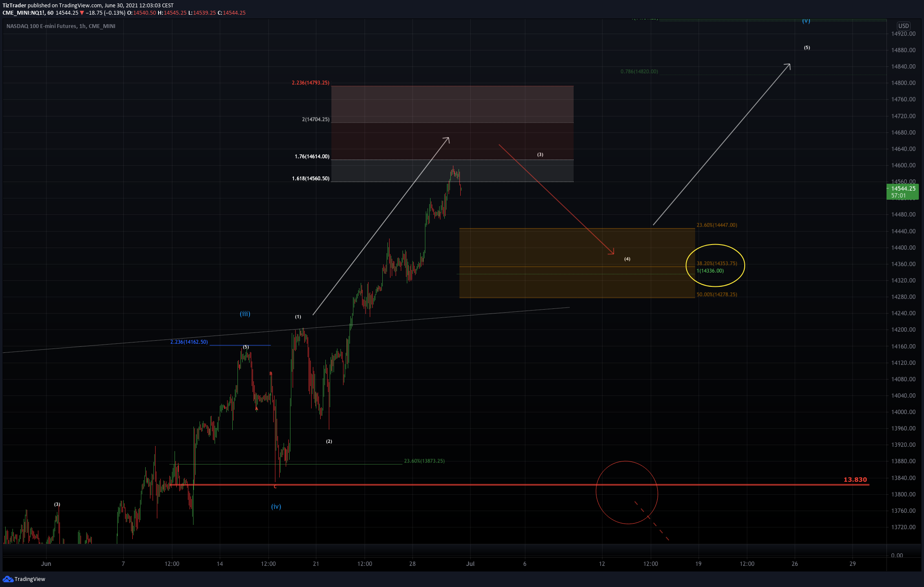This screenshot has width=924, height=587.
Task: Select the red fib label 2.236(14793.25)
Action: pos(310,83)
